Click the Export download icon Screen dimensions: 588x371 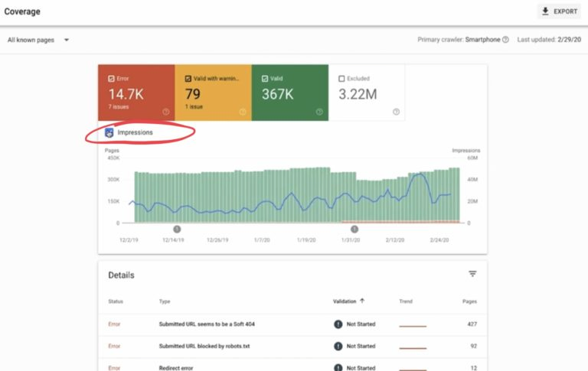click(546, 11)
